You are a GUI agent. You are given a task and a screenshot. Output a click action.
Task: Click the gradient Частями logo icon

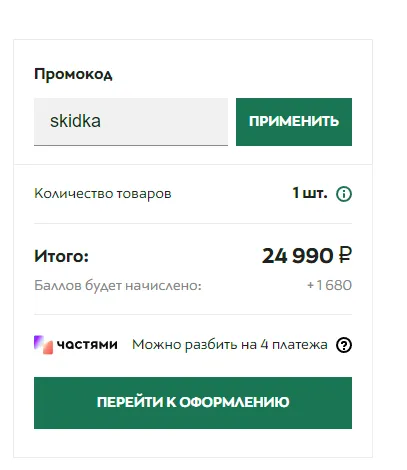43,345
